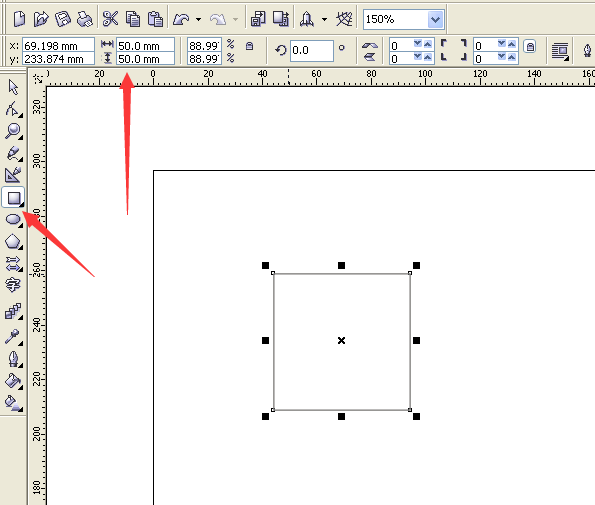Increase bottom-left corner roundness
The image size is (595, 505).
pos(428,57)
